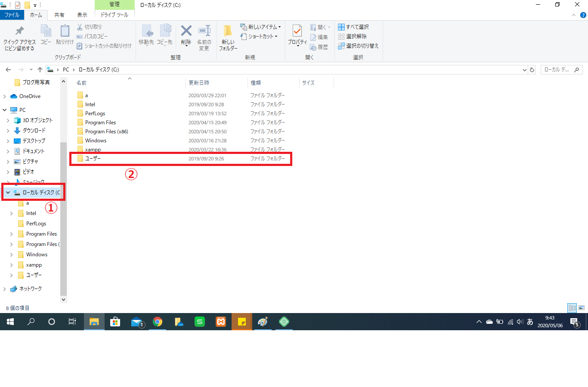Open the ドライブ ツール (Drive Tools) tab
Viewport: 588px width, 387px height.
pos(115,15)
